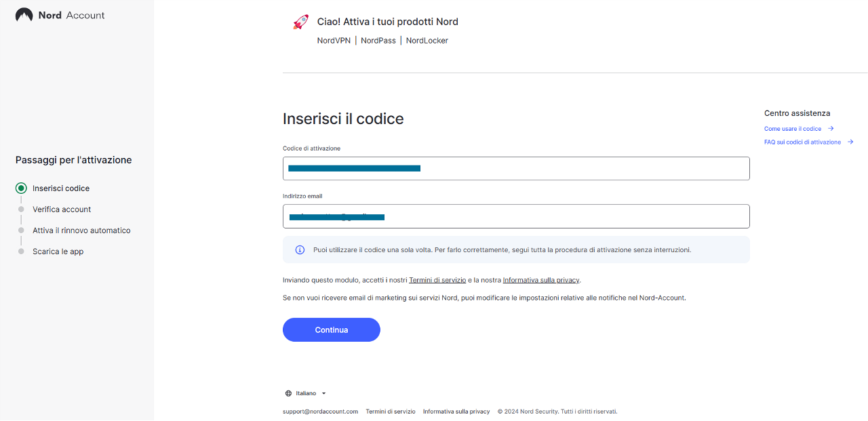The height and width of the screenshot is (421, 868).
Task: Click arrow beside FAQ sui codici
Action: tap(850, 142)
